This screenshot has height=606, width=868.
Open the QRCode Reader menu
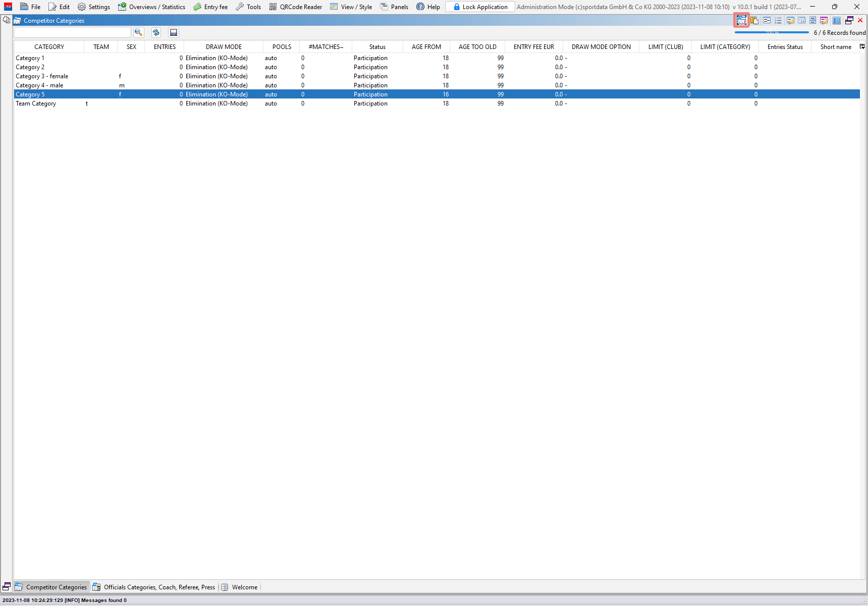(296, 7)
